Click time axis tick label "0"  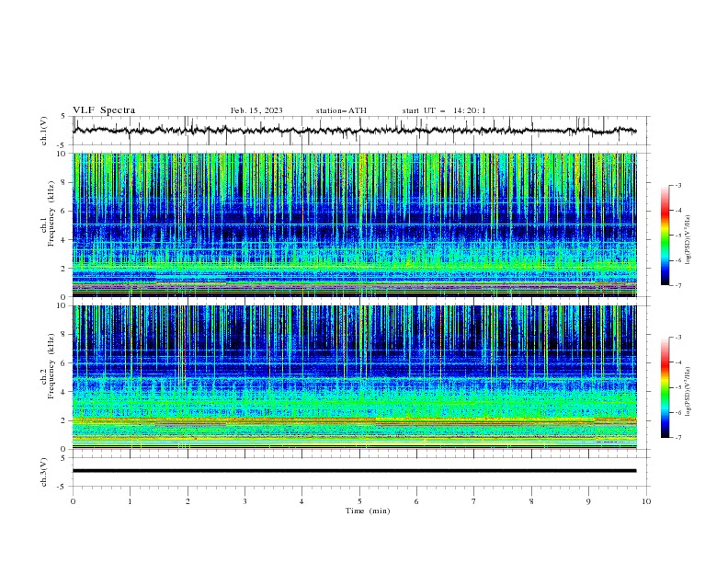pos(73,501)
